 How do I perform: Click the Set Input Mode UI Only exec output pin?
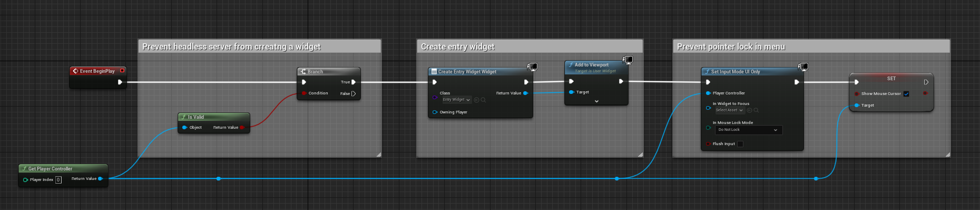point(797,82)
